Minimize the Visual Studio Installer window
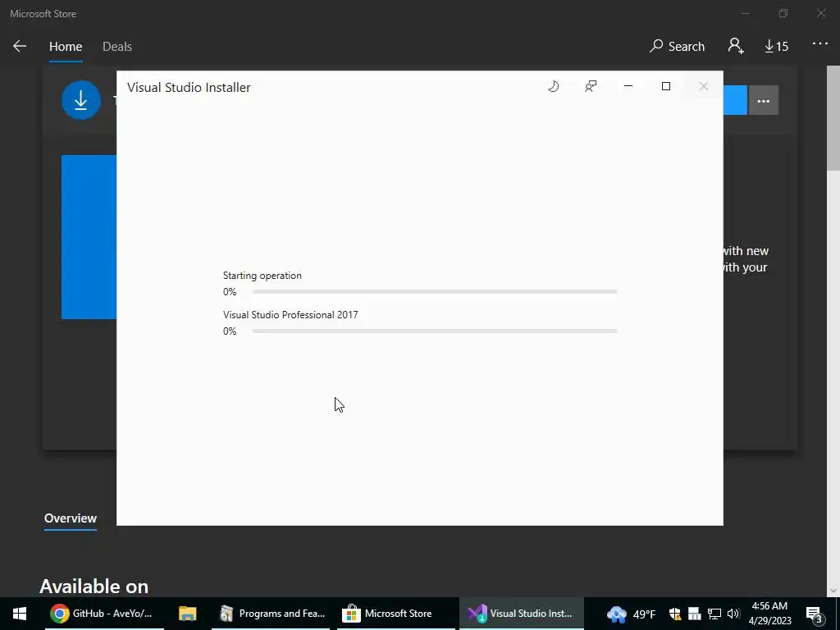This screenshot has height=630, width=840. [628, 86]
